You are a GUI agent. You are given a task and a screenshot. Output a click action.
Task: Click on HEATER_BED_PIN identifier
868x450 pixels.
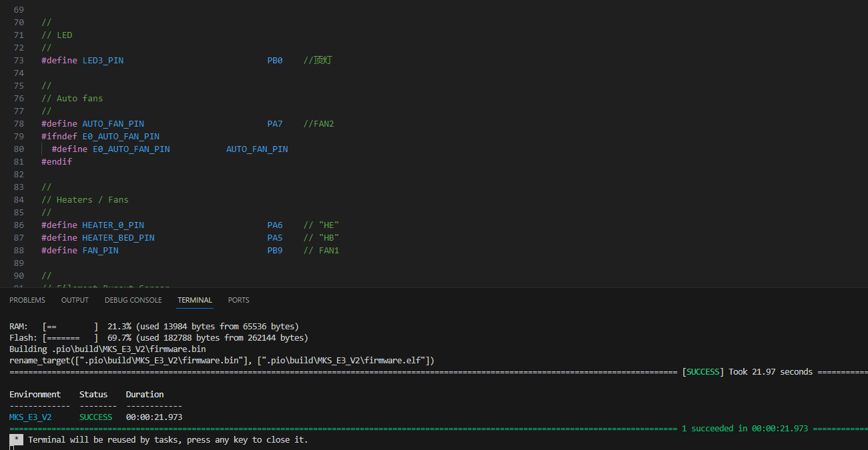click(x=118, y=238)
